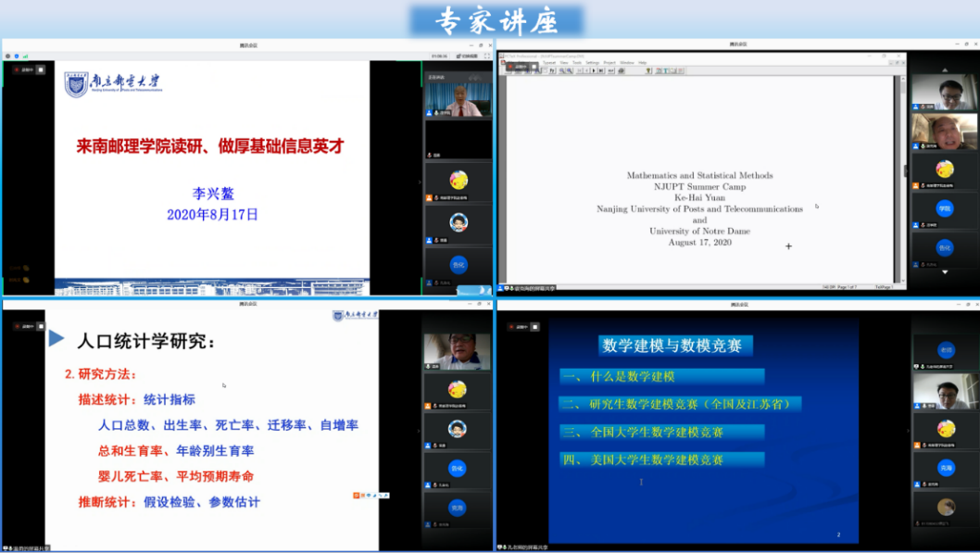Screen dimensions: 980x553
Task: Click the 切换视图 switch view button
Action: pos(469,57)
